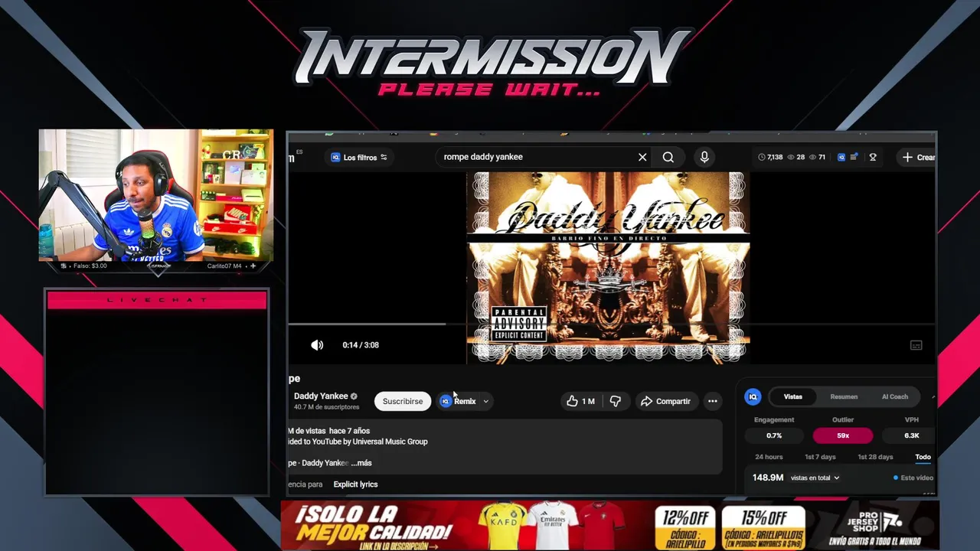The image size is (980, 551).
Task: Click the hace 7 años upload date text
Action: pyautogui.click(x=349, y=431)
